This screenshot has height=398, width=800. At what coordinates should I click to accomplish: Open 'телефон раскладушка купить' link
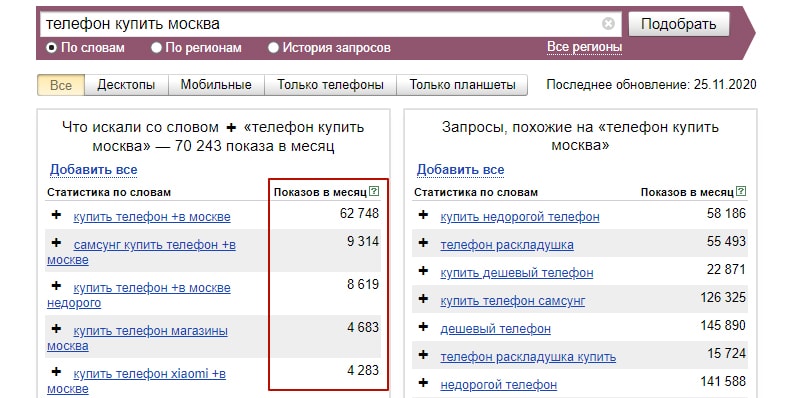coord(528,357)
